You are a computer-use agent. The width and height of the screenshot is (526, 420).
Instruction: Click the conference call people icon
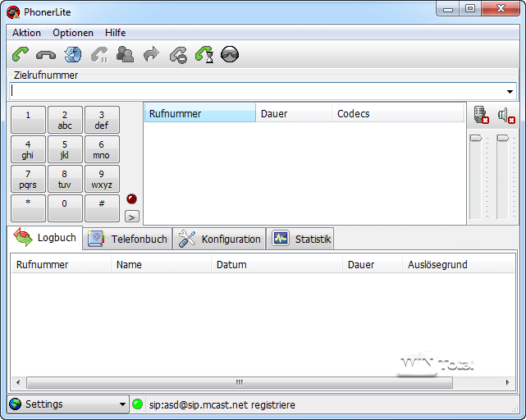(125, 54)
